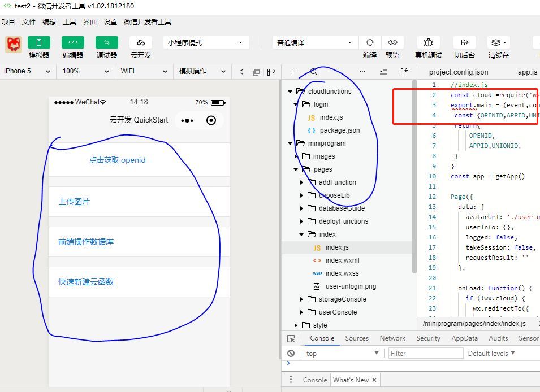Click the 预览 preview eye icon

[x=392, y=42]
